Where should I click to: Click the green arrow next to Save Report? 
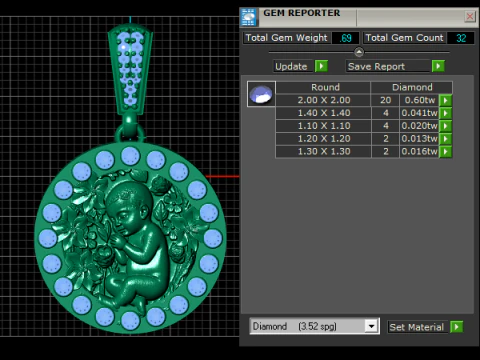tap(438, 66)
